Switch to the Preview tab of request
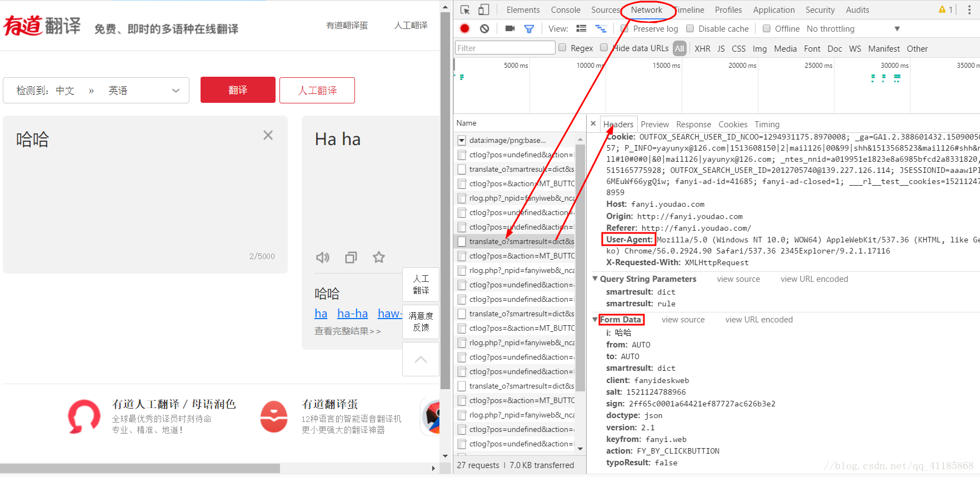Screen dimensions: 980x477 (654, 124)
